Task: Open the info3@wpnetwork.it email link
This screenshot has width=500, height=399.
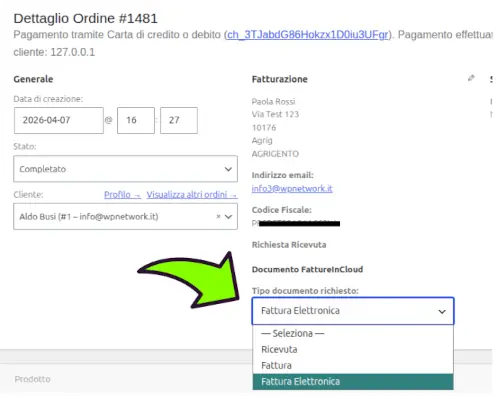Action: click(x=292, y=189)
